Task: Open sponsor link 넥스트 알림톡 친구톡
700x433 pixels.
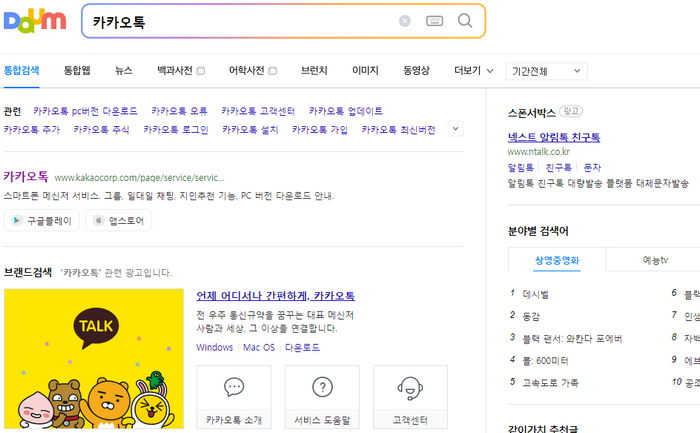Action: coord(554,137)
